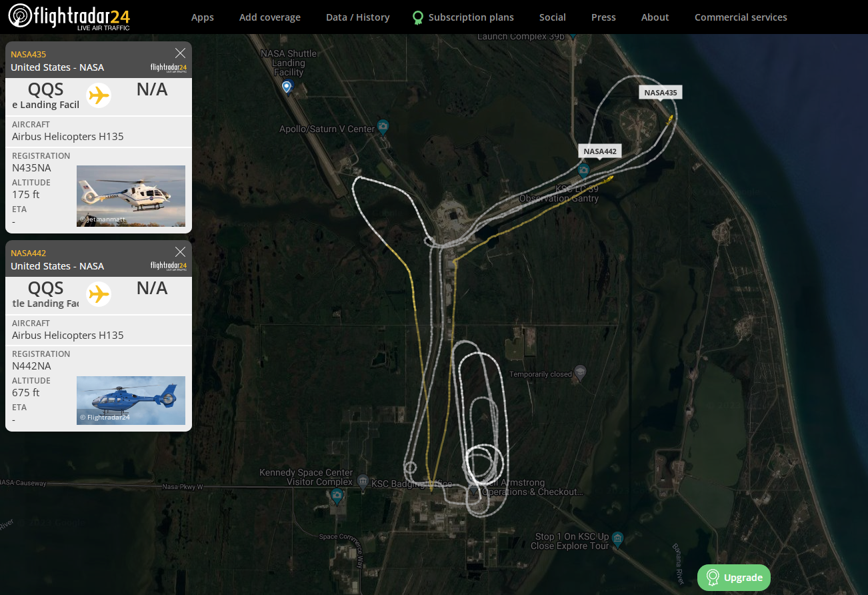
Task: Click N/A destination in NASA442 panel
Action: coord(152,288)
